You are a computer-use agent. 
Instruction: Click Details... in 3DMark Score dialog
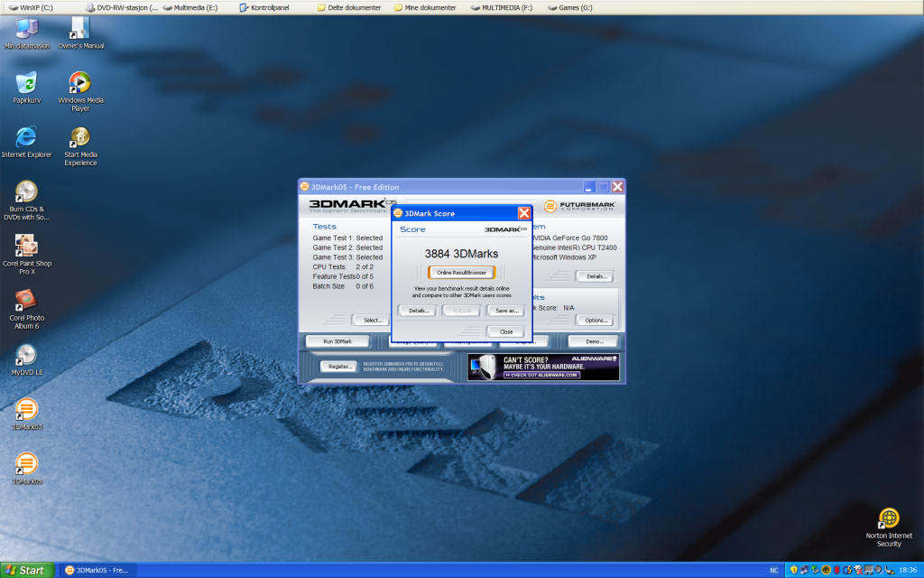(x=417, y=311)
